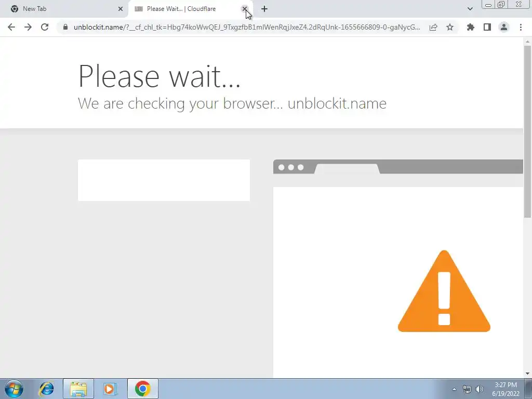
Task: Click the scrollbar up arrow
Action: click(x=527, y=42)
